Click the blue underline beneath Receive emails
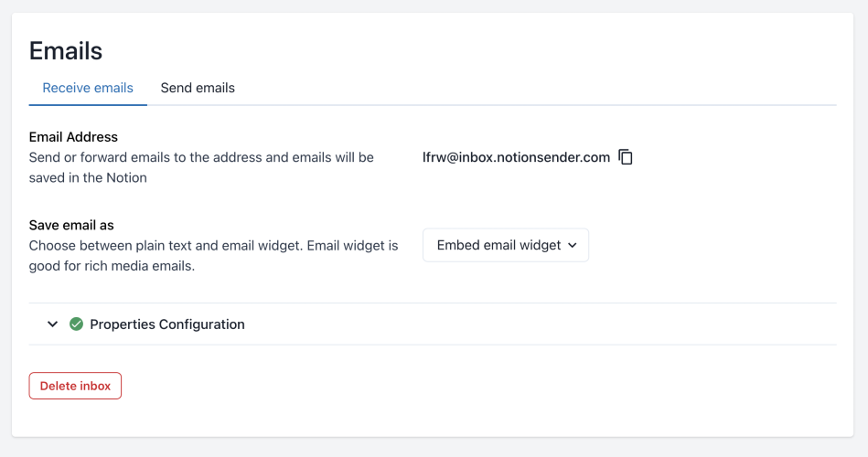 [88, 104]
